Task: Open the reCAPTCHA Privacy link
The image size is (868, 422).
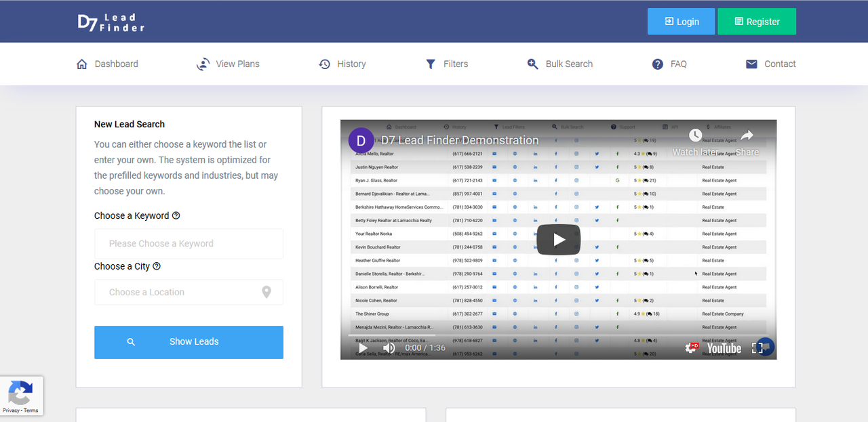Action: [11, 410]
